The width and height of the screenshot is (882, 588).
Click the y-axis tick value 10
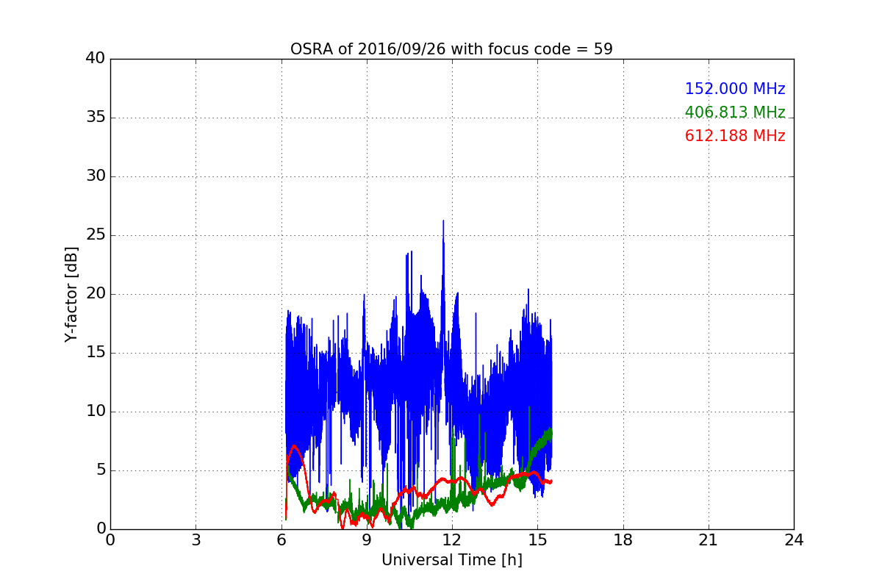96,412
